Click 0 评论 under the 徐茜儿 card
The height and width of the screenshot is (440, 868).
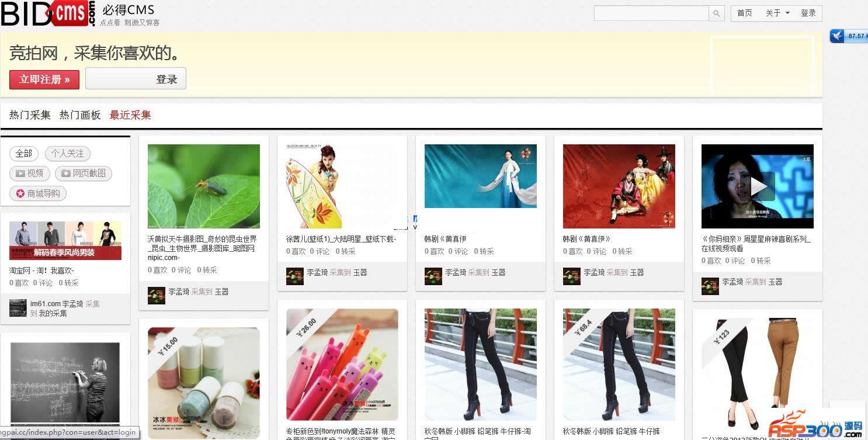click(320, 251)
